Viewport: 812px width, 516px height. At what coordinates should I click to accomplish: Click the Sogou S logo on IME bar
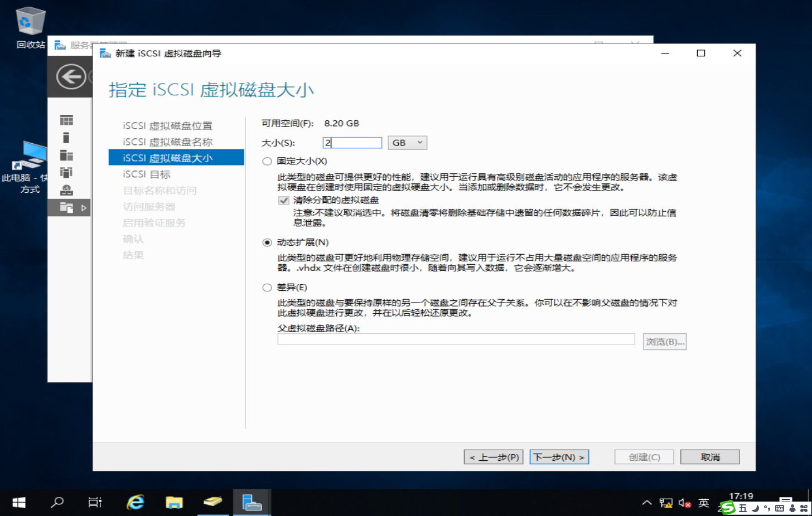click(x=727, y=508)
